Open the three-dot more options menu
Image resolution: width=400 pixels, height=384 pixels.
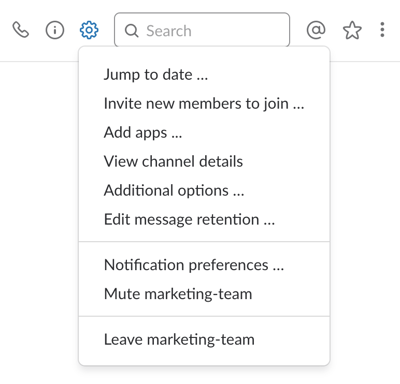[x=382, y=30]
